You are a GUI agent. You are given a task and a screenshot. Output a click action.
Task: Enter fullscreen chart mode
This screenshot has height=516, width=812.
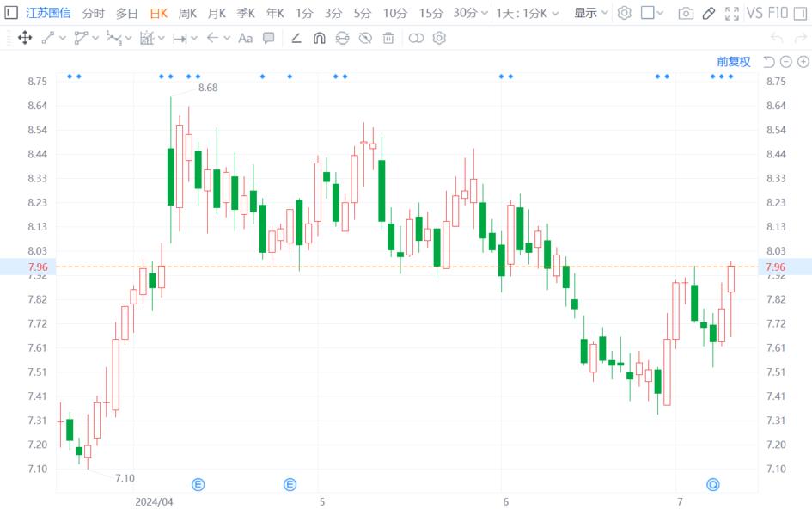[x=732, y=13]
